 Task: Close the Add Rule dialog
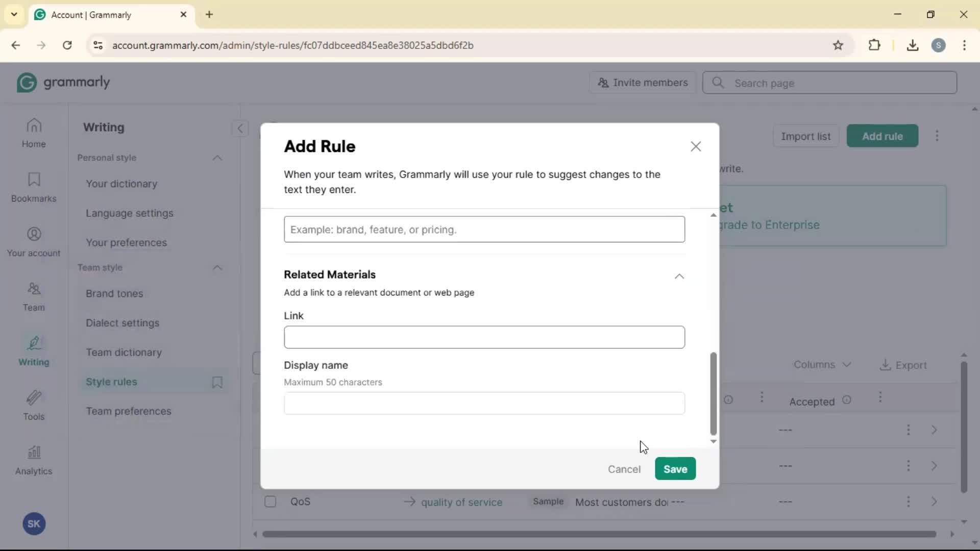coord(695,146)
